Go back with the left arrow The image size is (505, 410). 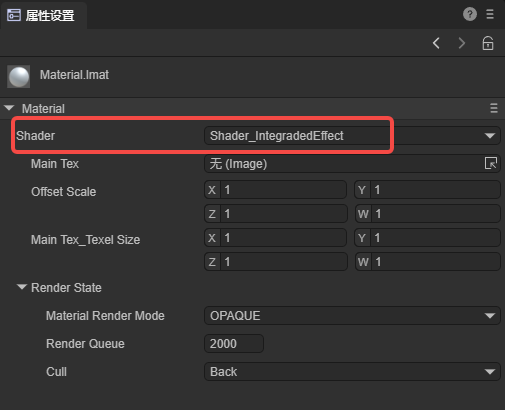pos(436,43)
